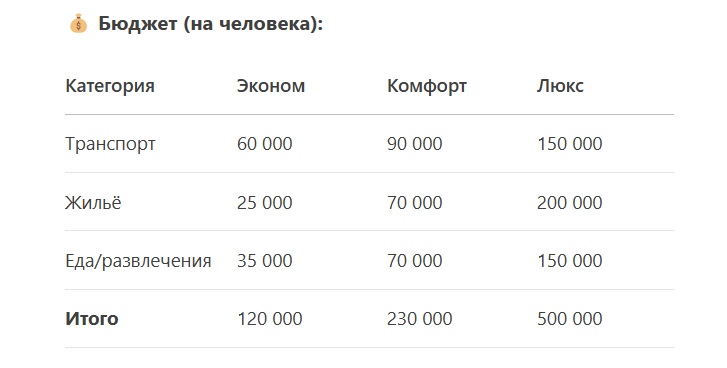Click Жильё Эконом value 25 000
727x368 pixels.
pos(265,203)
